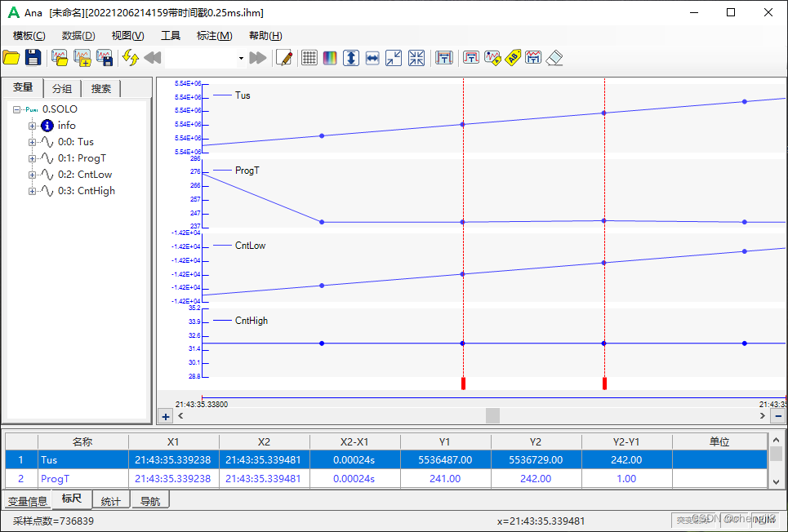Click the table scrollbar down arrow
788x532 pixels.
tap(776, 481)
